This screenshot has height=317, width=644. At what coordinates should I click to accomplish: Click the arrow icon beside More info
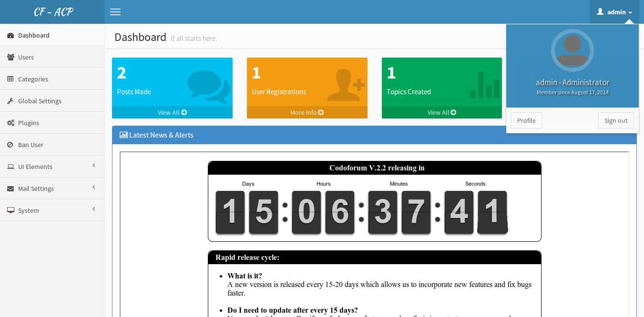[321, 112]
